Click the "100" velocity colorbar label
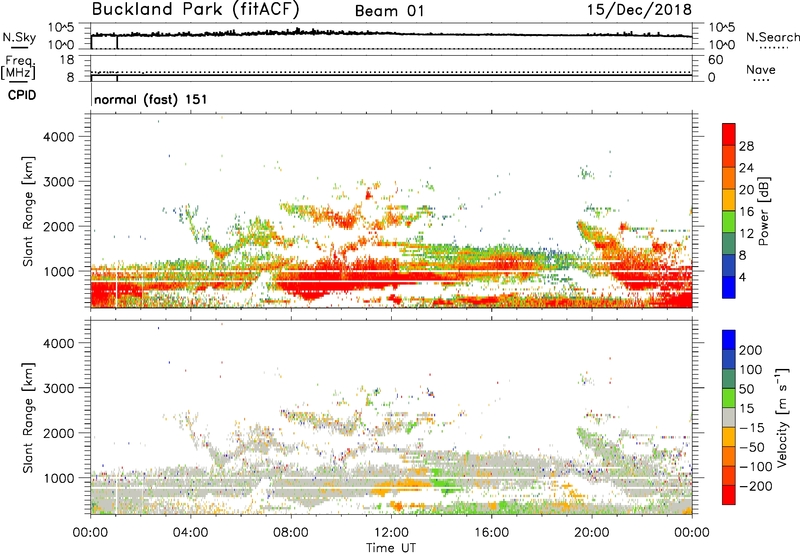Viewport: 800px width, 554px height. pos(751,370)
